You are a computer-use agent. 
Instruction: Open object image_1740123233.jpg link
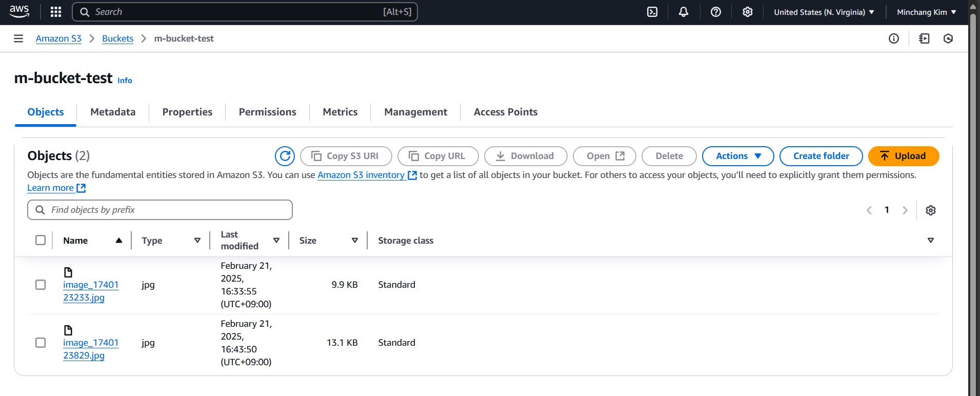[x=91, y=291]
